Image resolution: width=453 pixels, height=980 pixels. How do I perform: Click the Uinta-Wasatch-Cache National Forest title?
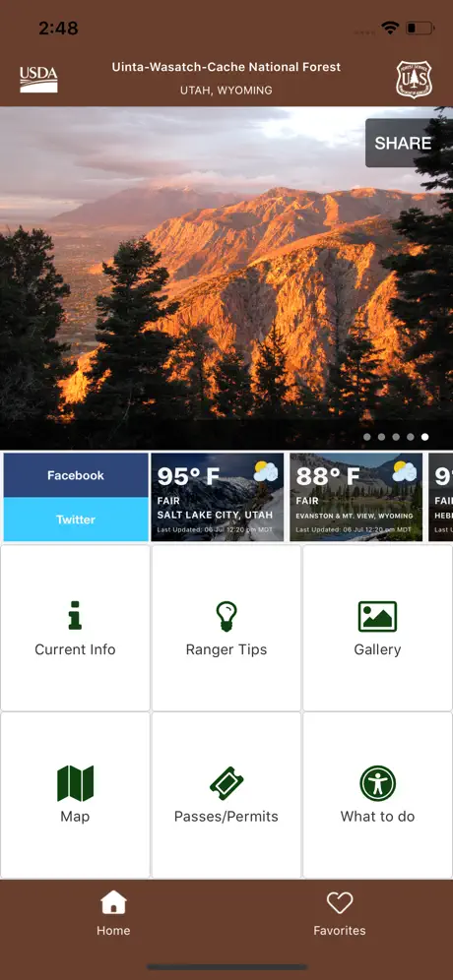click(x=226, y=67)
